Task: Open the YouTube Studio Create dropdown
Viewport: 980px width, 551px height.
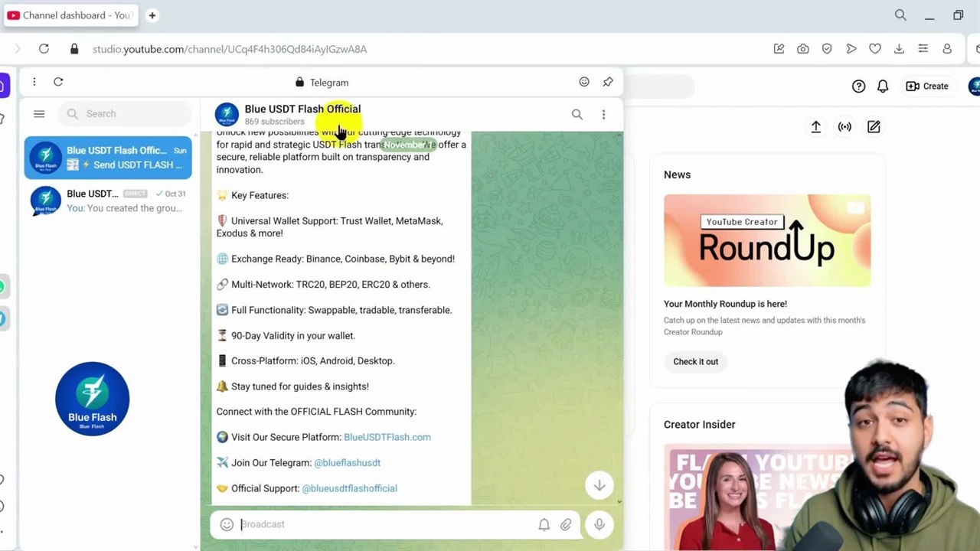Action: (927, 86)
